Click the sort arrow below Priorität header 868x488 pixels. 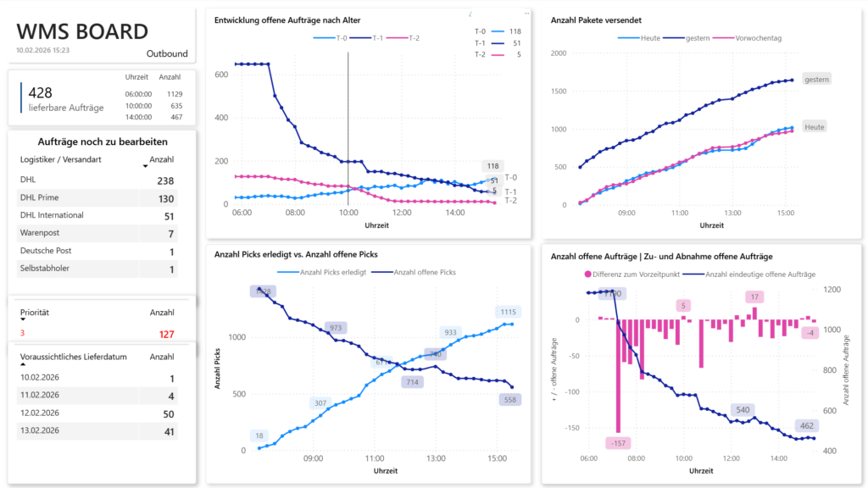point(23,319)
